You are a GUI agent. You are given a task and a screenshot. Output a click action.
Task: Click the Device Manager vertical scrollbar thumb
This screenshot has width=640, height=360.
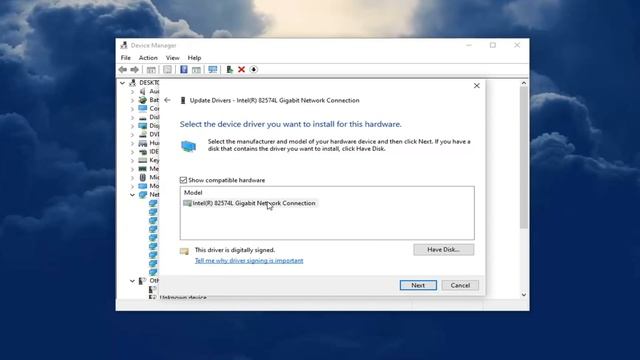tap(524, 158)
